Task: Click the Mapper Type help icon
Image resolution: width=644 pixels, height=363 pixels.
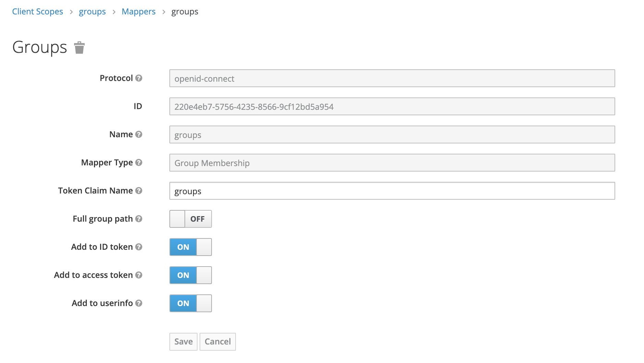Action: [x=139, y=163]
